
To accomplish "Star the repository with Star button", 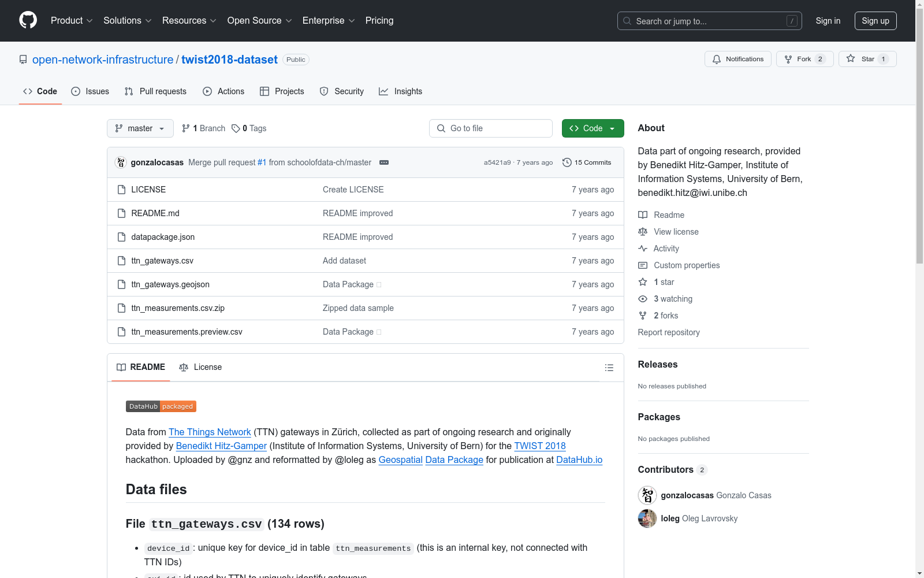I will coord(867,59).
